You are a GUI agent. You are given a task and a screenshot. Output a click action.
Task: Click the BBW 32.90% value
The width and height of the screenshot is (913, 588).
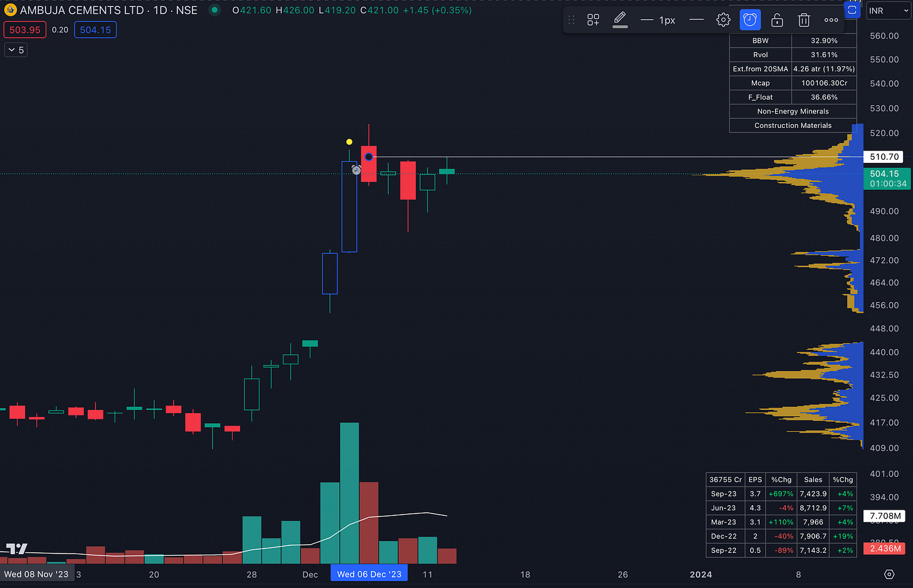pyautogui.click(x=824, y=40)
